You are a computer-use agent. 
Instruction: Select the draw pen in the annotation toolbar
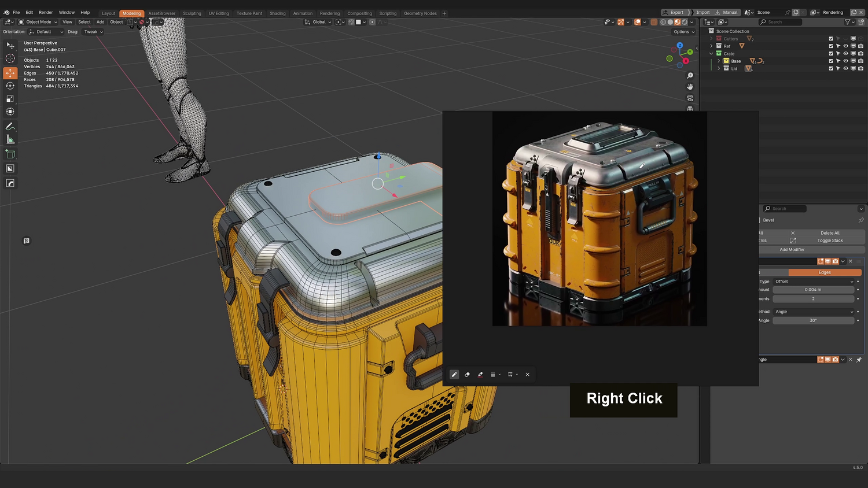point(454,375)
